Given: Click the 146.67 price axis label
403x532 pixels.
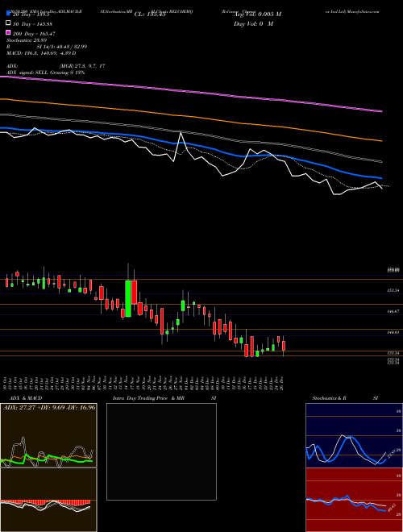Looking at the screenshot, I should pyautogui.click(x=393, y=311).
